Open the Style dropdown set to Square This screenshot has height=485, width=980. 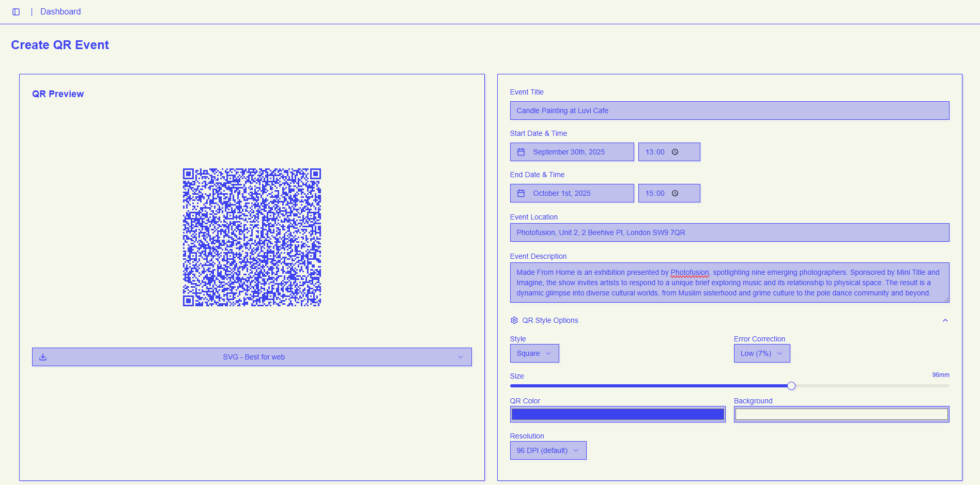click(534, 353)
